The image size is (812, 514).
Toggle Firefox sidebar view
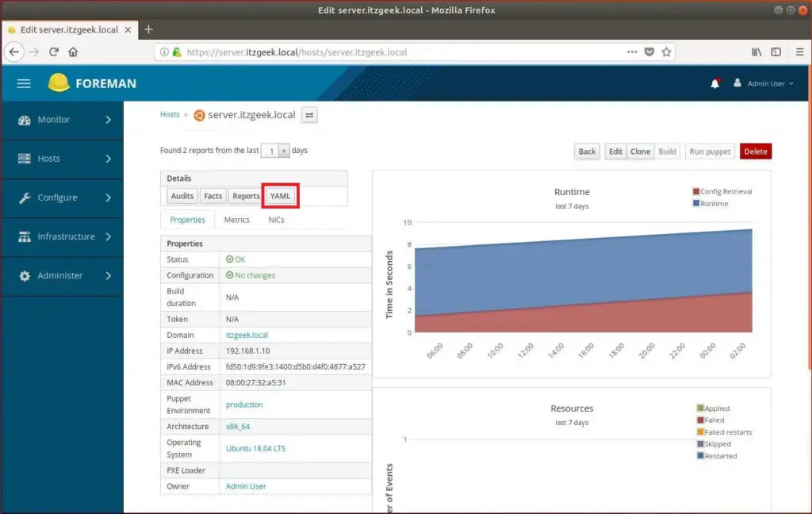[776, 52]
